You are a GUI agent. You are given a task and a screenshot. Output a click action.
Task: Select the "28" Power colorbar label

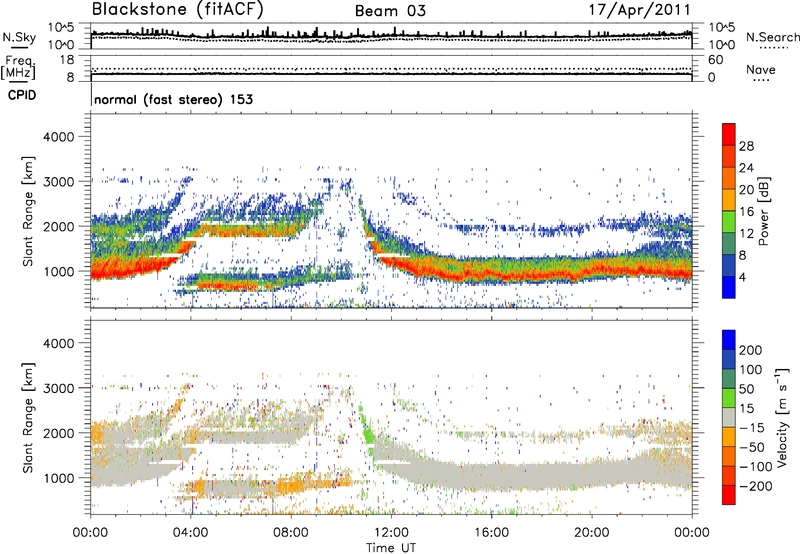(x=746, y=146)
